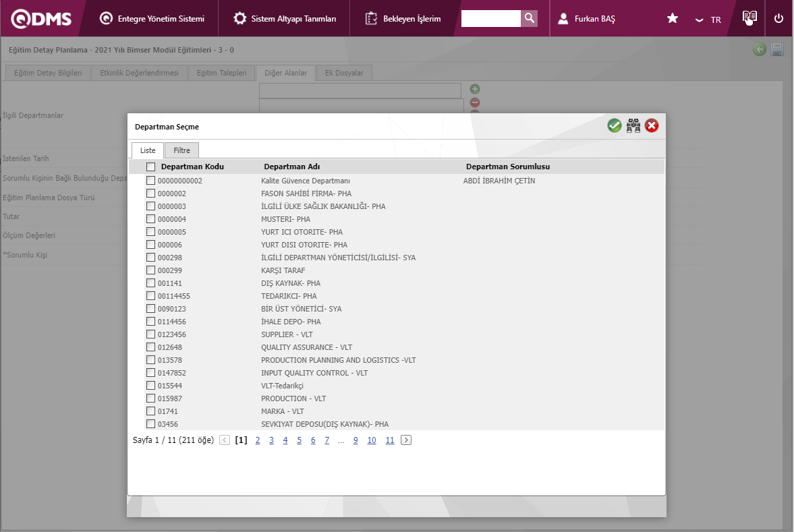The height and width of the screenshot is (532, 794).
Task: Tick checkbox for Kalite Güvence Departmanı
Action: pyautogui.click(x=150, y=181)
